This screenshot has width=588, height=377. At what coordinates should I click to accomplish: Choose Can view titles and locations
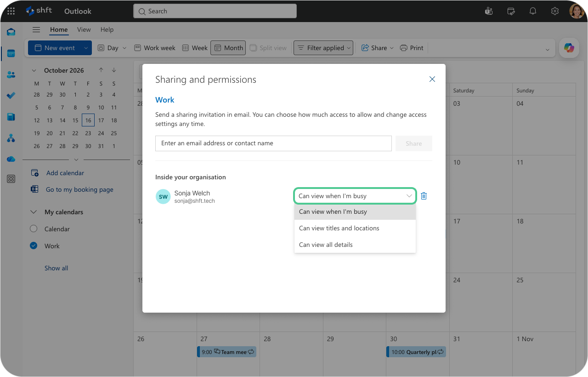pyautogui.click(x=355, y=228)
